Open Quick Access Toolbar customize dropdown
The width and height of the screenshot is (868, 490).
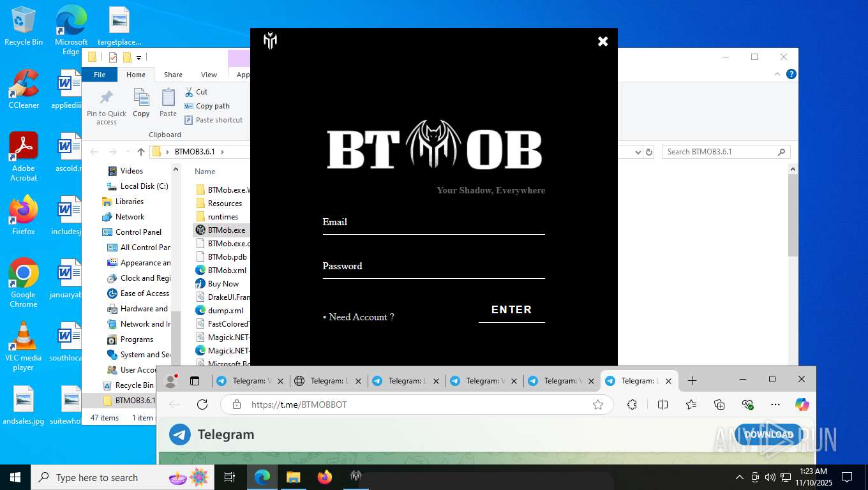point(138,58)
